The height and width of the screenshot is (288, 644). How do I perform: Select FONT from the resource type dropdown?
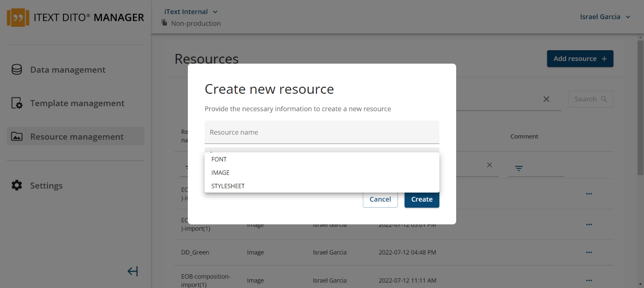219,159
